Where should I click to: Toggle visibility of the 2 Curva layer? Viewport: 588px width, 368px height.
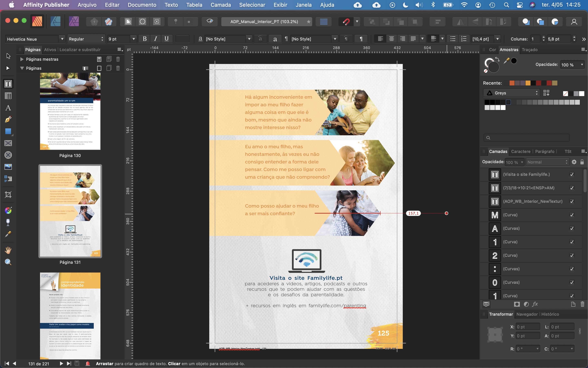(572, 255)
